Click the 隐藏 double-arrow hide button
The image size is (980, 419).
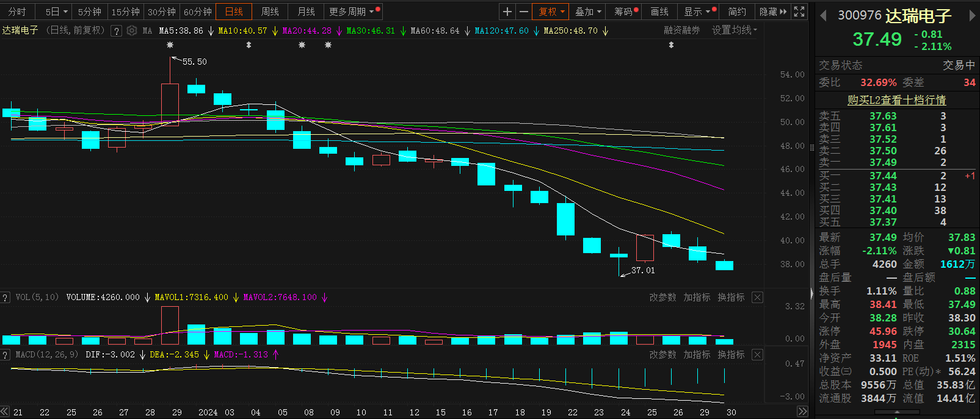pos(772,12)
